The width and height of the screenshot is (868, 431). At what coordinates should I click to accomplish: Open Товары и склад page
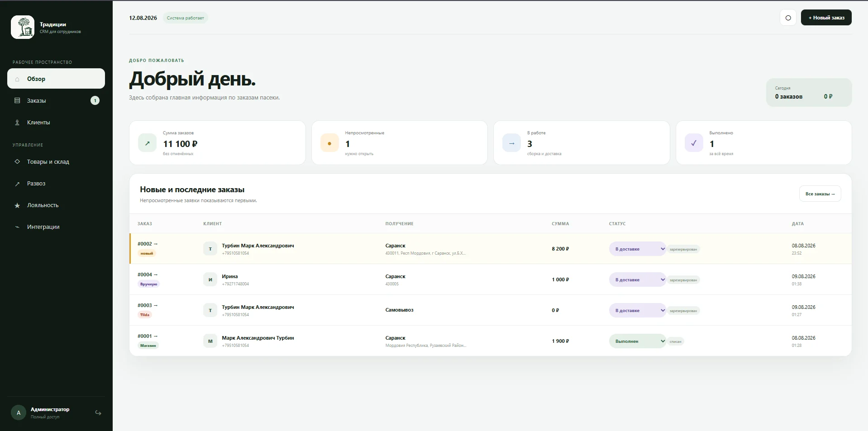click(x=56, y=161)
